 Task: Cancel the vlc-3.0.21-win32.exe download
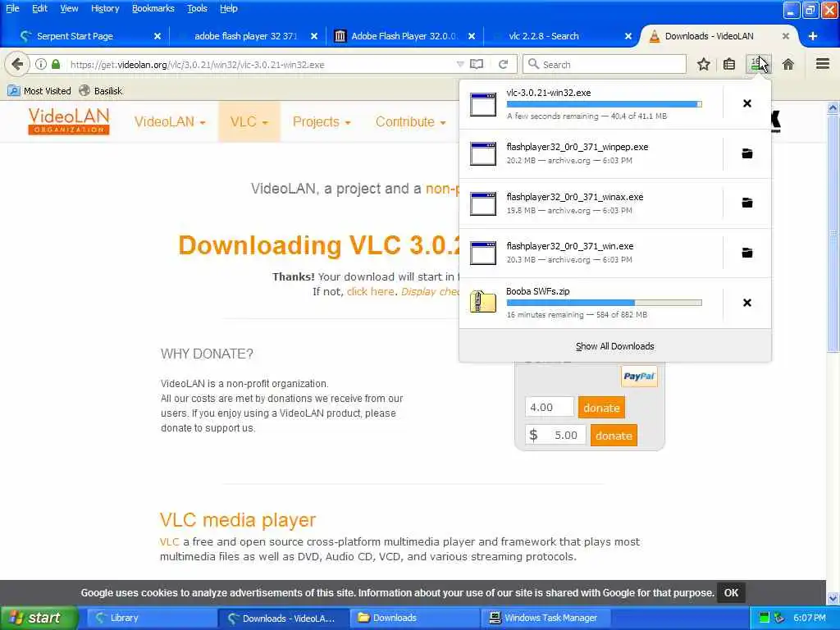tap(746, 103)
